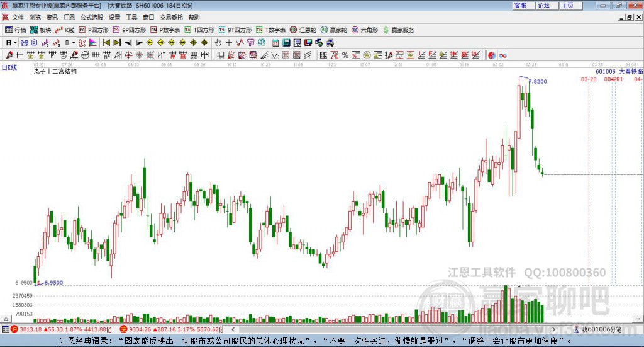Click the black left arrow icon

tap(128, 43)
